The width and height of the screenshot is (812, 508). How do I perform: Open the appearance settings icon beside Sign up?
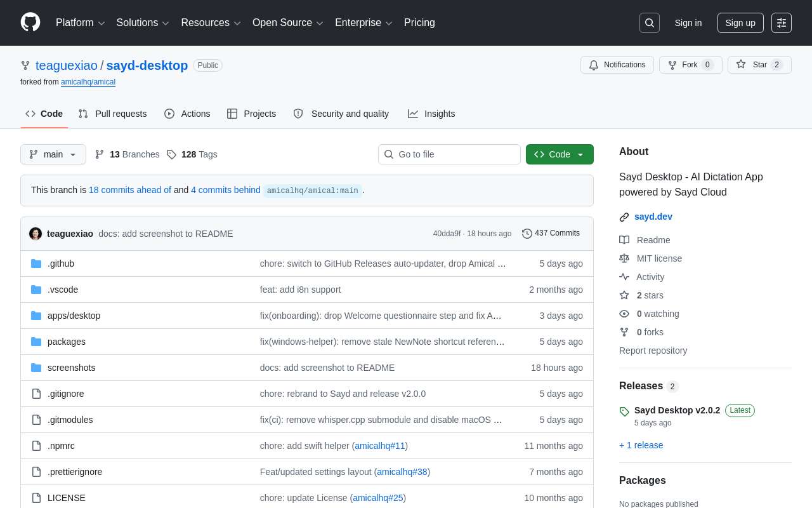781,23
